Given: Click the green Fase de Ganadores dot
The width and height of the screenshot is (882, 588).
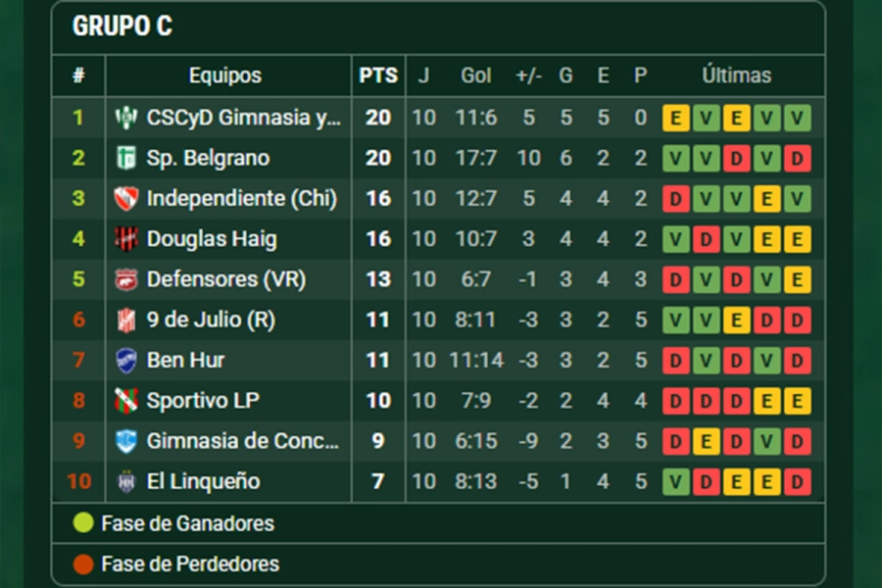Looking at the screenshot, I should coord(83,522).
